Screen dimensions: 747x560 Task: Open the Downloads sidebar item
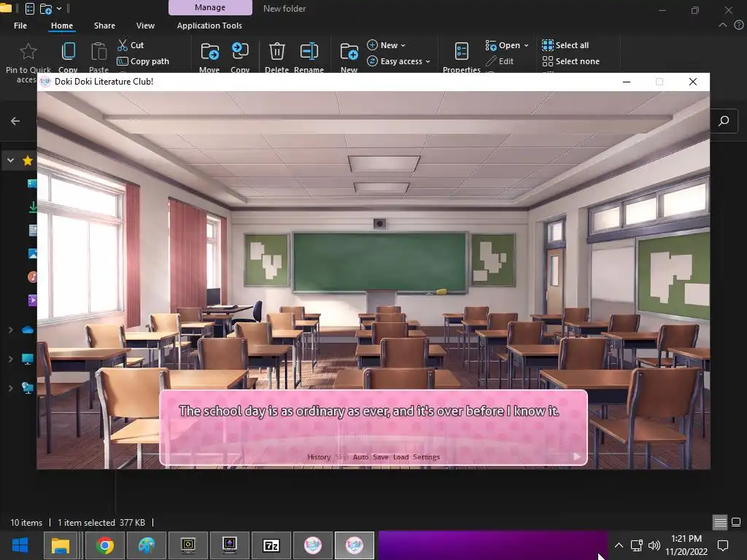pos(32,207)
